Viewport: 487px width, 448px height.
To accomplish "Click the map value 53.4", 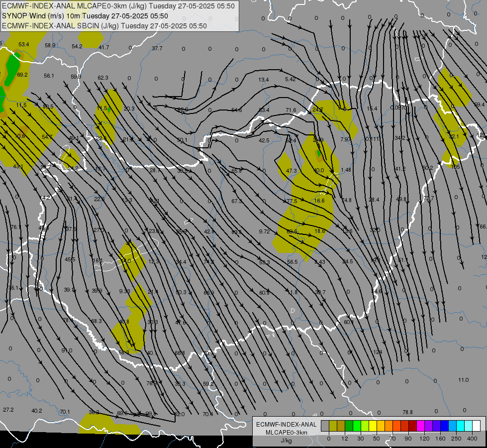I will (24, 44).
